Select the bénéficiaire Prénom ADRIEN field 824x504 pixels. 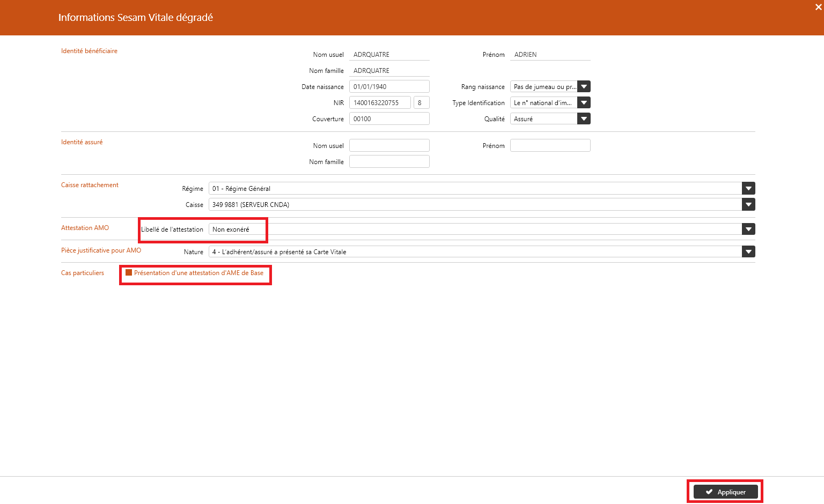(550, 54)
